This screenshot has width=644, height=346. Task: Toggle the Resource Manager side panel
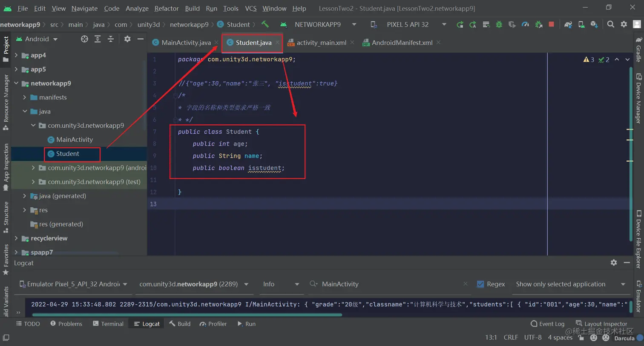click(x=6, y=102)
